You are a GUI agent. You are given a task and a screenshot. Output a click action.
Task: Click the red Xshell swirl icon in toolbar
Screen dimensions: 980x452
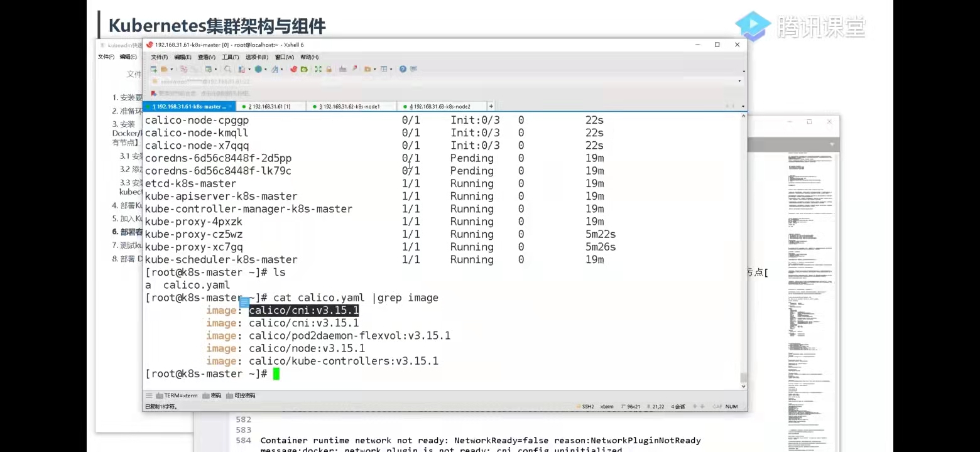[293, 69]
